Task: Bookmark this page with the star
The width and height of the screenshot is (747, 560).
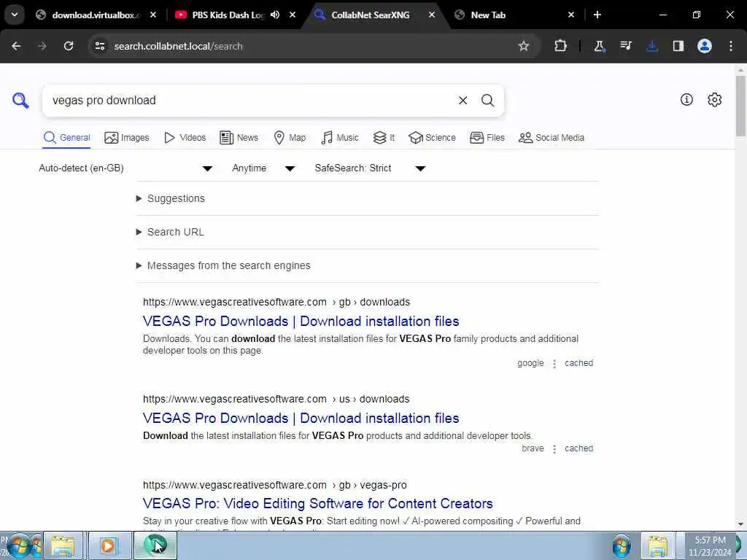Action: 524,46
